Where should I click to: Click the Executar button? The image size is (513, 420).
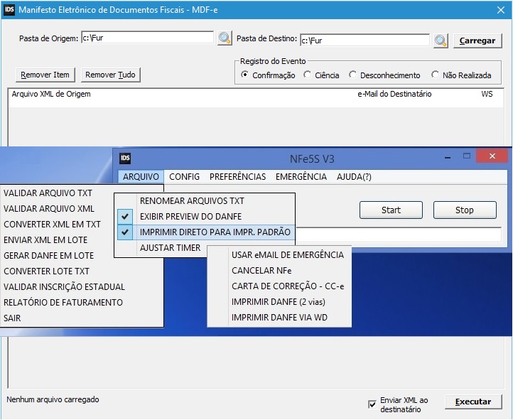(473, 402)
